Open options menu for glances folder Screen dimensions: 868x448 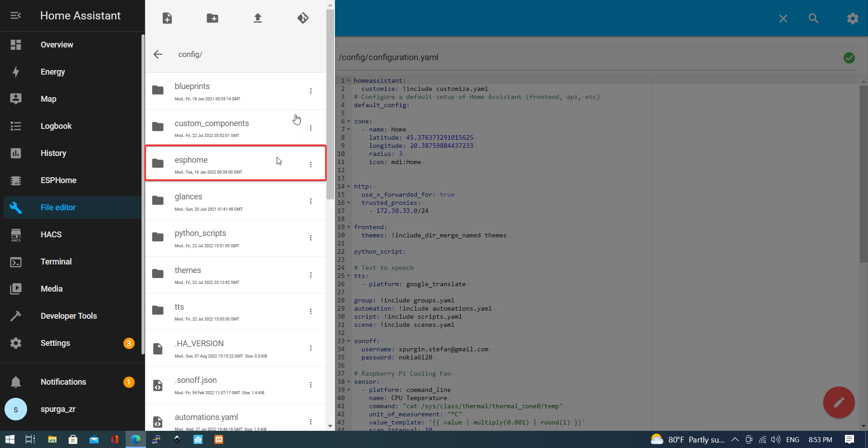pos(311,201)
